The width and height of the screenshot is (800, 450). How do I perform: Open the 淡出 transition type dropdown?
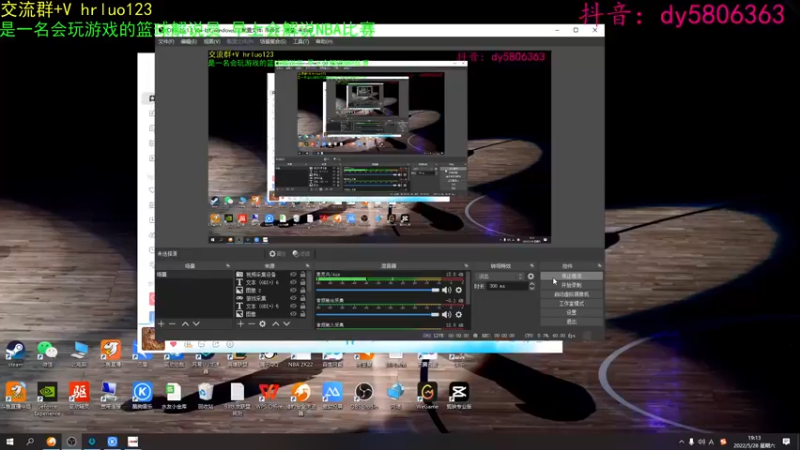click(x=499, y=277)
